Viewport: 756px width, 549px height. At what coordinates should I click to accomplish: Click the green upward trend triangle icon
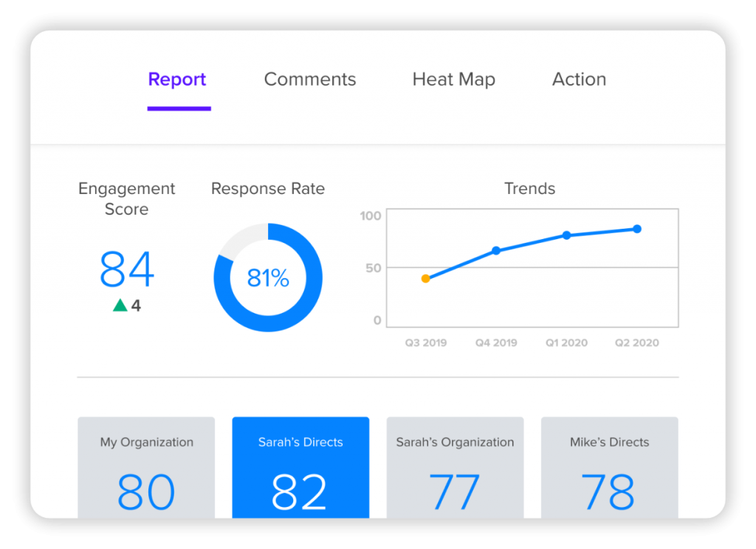click(120, 305)
